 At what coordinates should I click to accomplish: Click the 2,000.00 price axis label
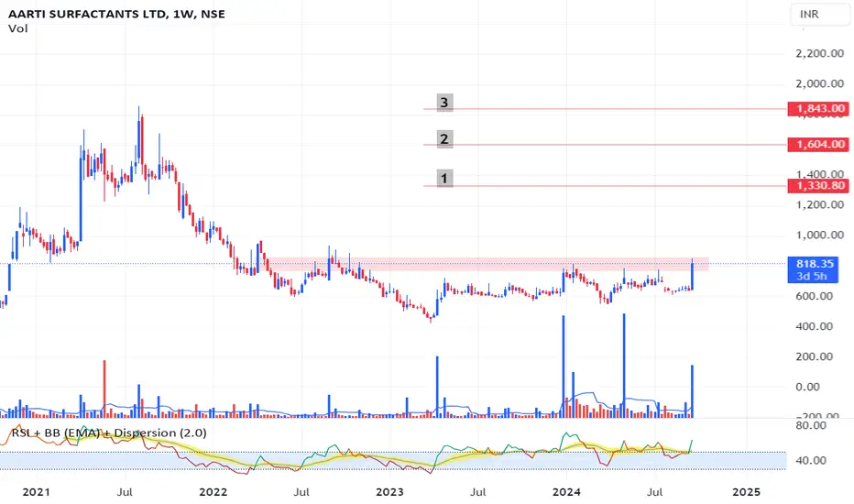tap(820, 84)
